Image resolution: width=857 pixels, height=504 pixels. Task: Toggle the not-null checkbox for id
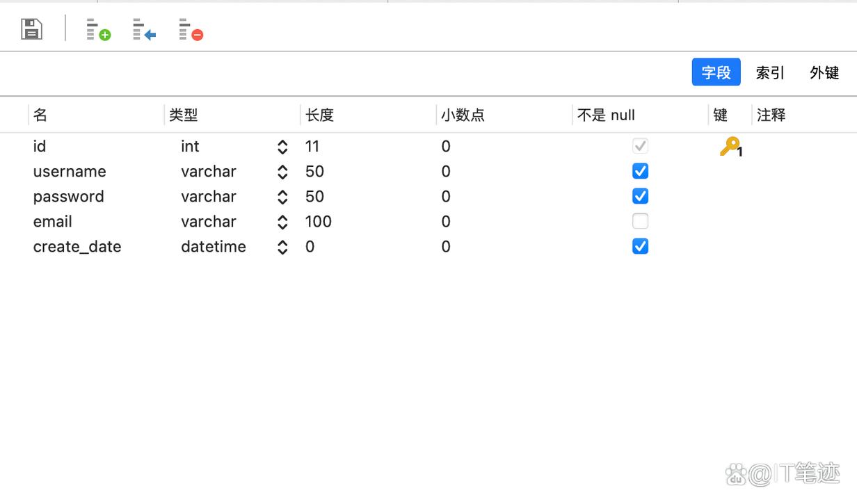click(x=640, y=146)
